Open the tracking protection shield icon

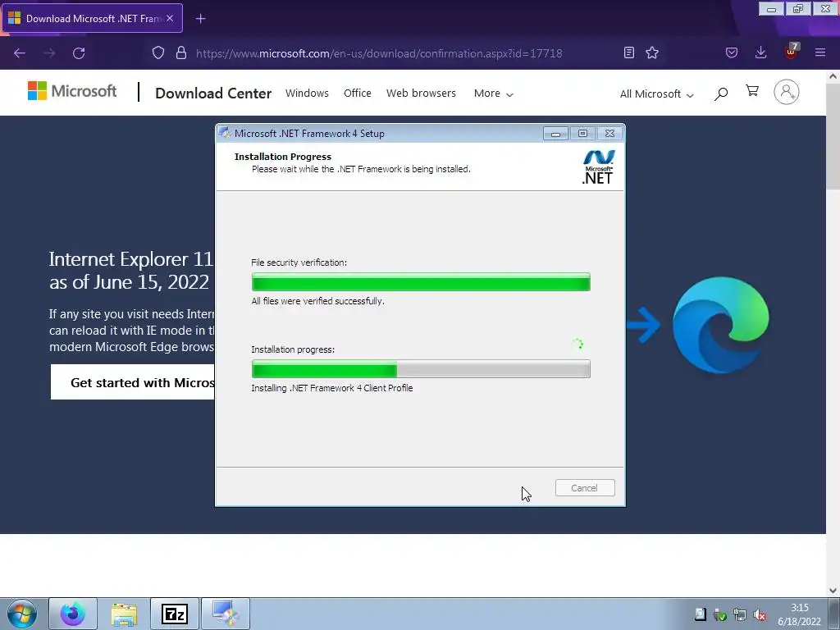coord(158,52)
